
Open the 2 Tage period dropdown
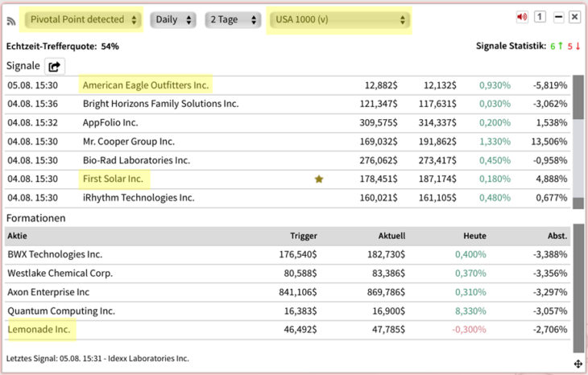coord(233,19)
